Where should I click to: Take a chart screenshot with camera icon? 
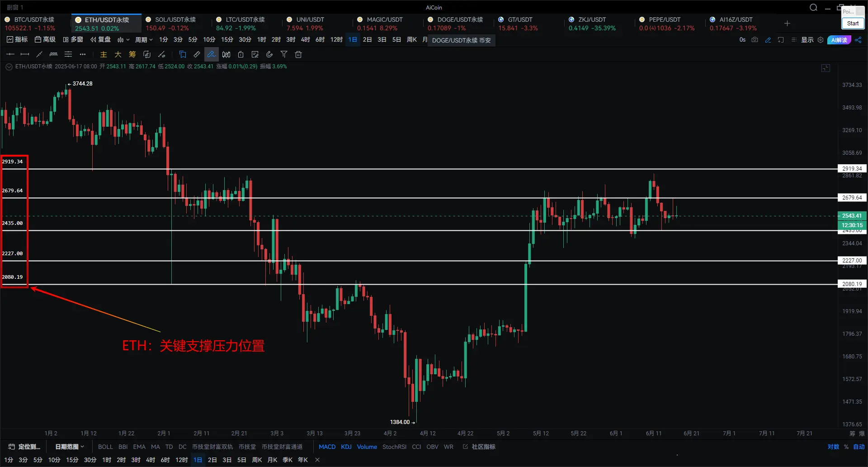coord(755,40)
